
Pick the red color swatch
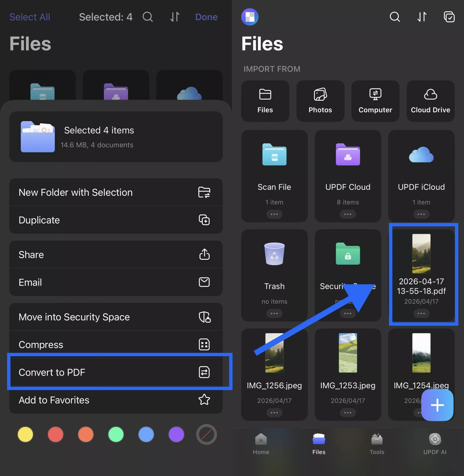click(55, 434)
